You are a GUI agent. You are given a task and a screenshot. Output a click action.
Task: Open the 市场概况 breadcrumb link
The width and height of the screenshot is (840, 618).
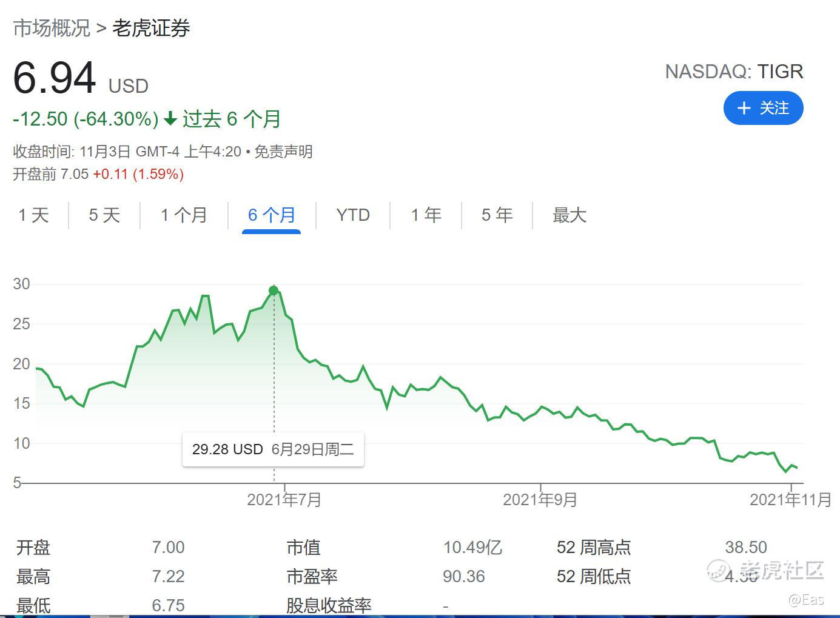click(52, 28)
